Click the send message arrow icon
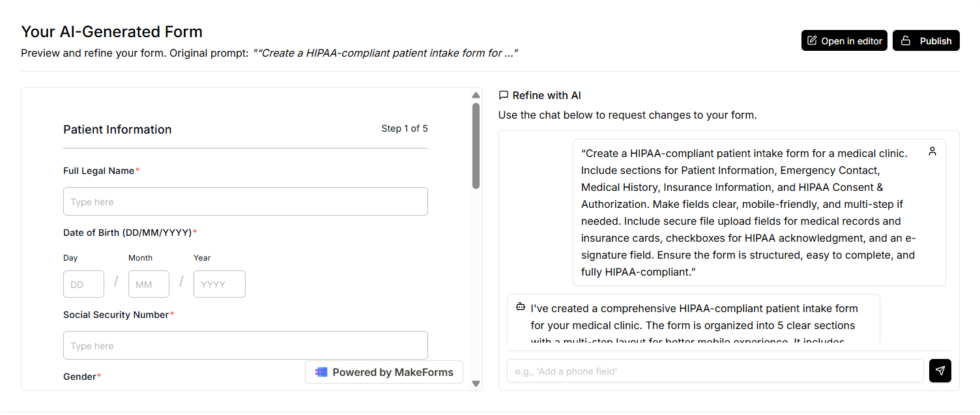Screen dimensions: 980x415 (x=940, y=371)
